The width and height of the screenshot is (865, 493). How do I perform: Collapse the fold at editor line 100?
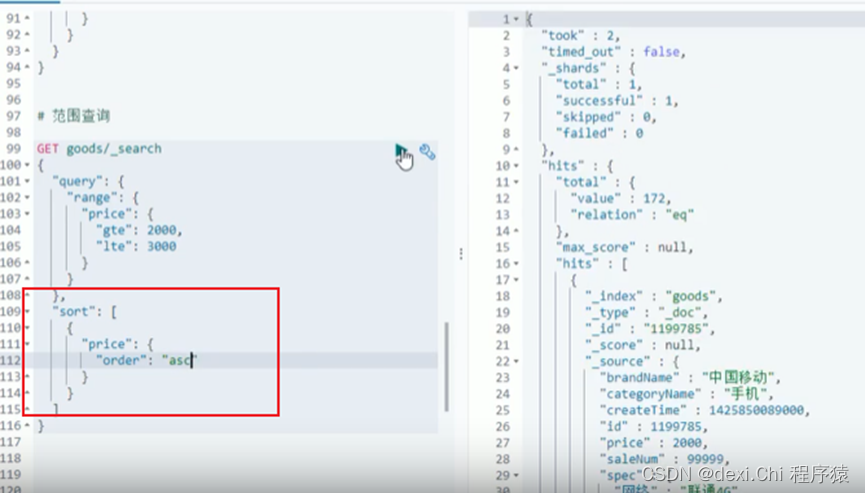27,165
